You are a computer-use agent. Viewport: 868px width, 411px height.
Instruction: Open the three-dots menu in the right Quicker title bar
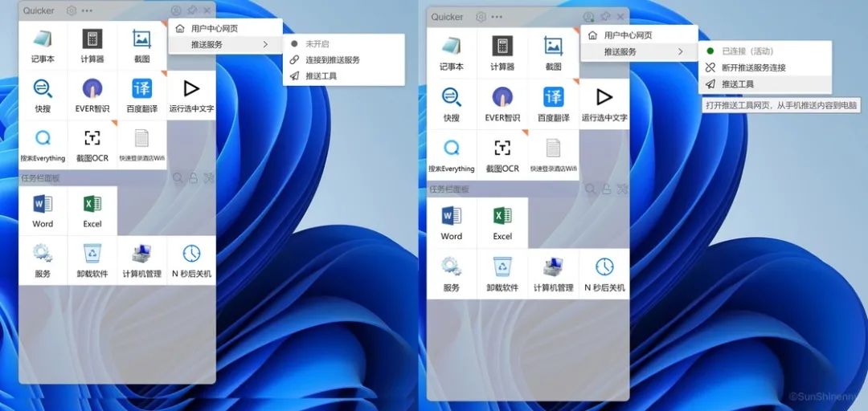tap(497, 17)
